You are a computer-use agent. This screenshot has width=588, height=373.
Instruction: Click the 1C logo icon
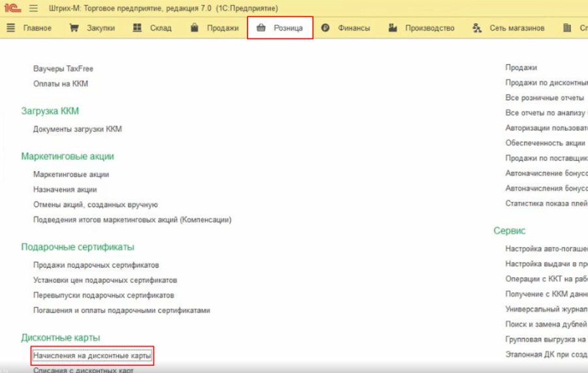click(12, 7)
